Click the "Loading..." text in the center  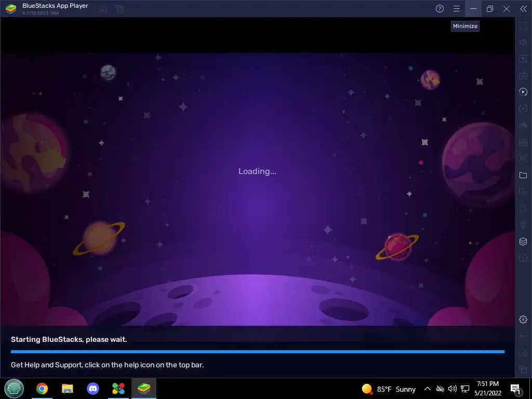point(257,171)
